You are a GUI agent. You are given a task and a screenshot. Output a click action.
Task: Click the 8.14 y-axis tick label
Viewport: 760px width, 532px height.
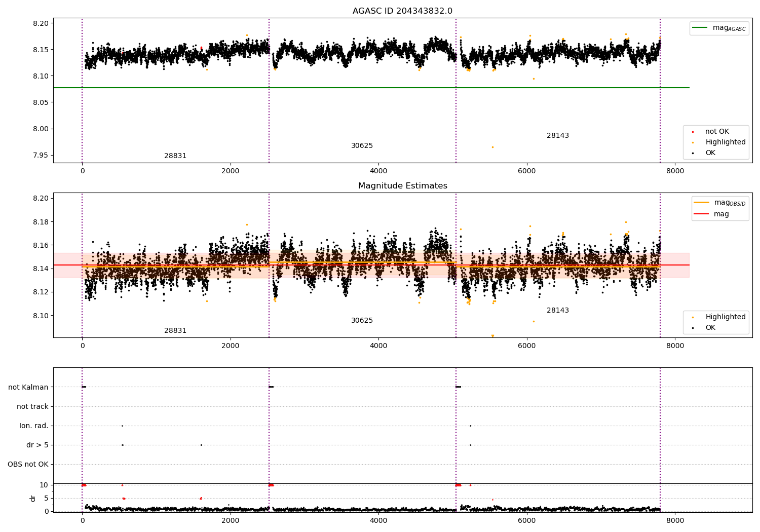pos(41,269)
